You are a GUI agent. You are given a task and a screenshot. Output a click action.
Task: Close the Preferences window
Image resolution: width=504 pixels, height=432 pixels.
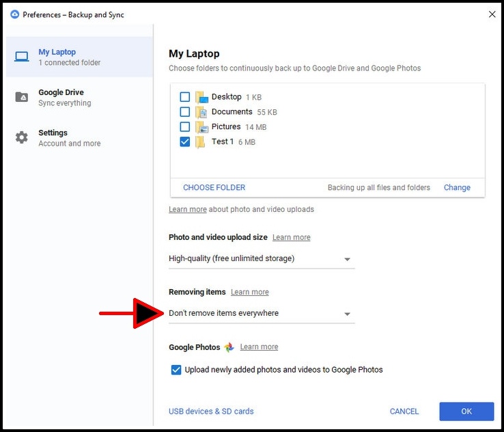pyautogui.click(x=492, y=14)
